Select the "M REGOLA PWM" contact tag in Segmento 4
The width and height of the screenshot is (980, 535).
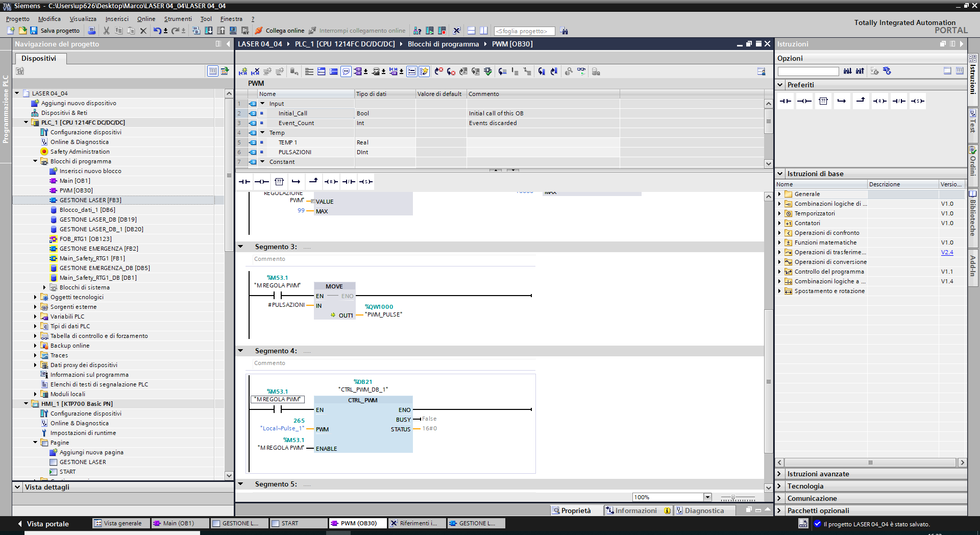278,399
